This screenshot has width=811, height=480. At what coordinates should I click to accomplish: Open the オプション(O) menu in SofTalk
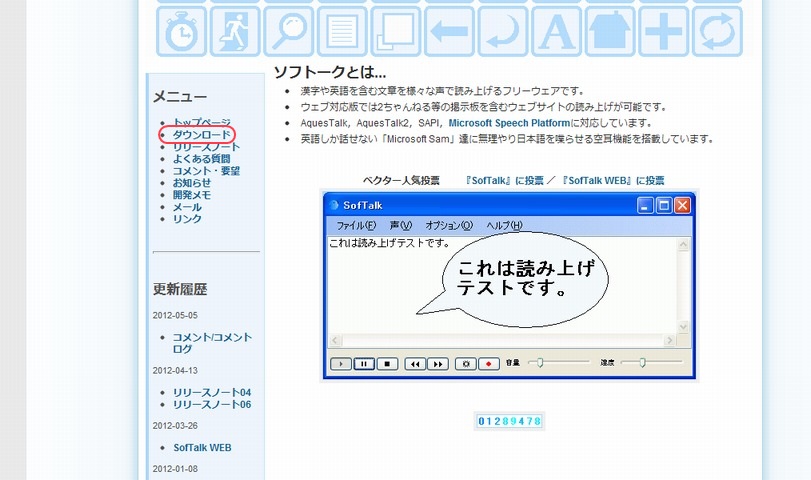pyautogui.click(x=448, y=225)
